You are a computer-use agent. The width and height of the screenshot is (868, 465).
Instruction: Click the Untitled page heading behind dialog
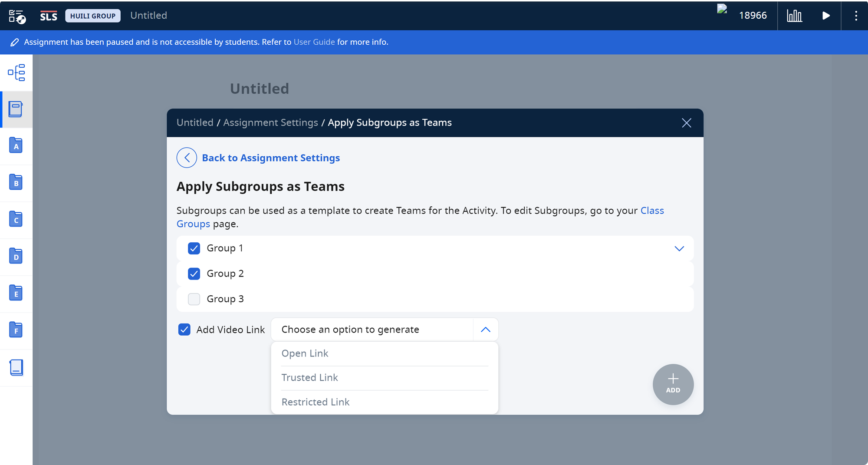pos(260,89)
